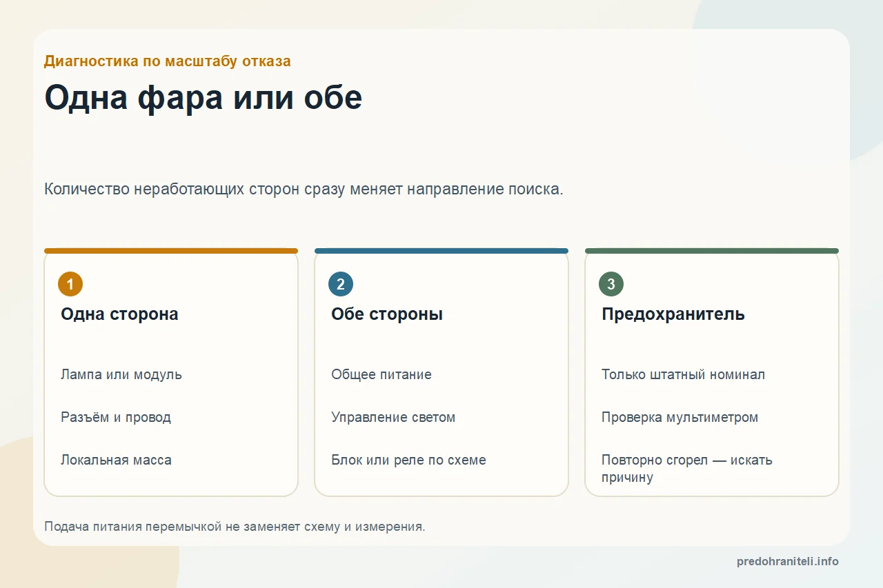Click the 'Диагностика по масштабу отказа' subtitle
The height and width of the screenshot is (588, 883).
point(168,61)
